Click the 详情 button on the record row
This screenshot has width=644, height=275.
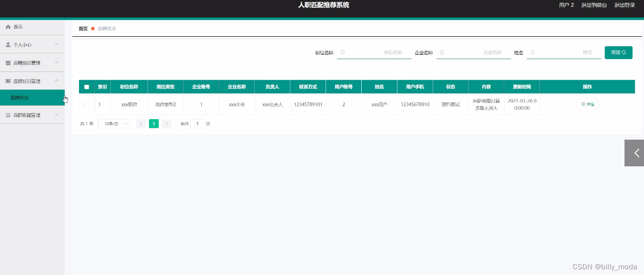coord(587,104)
